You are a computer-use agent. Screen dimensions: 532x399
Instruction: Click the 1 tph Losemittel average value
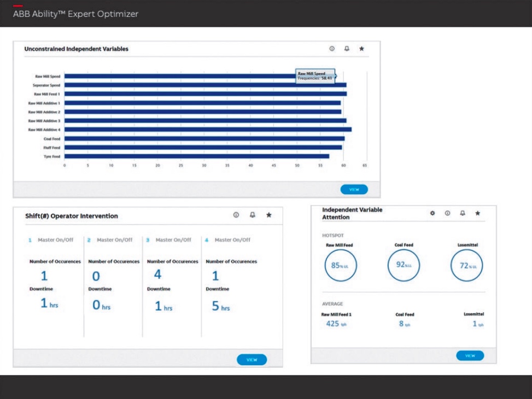[478, 324]
